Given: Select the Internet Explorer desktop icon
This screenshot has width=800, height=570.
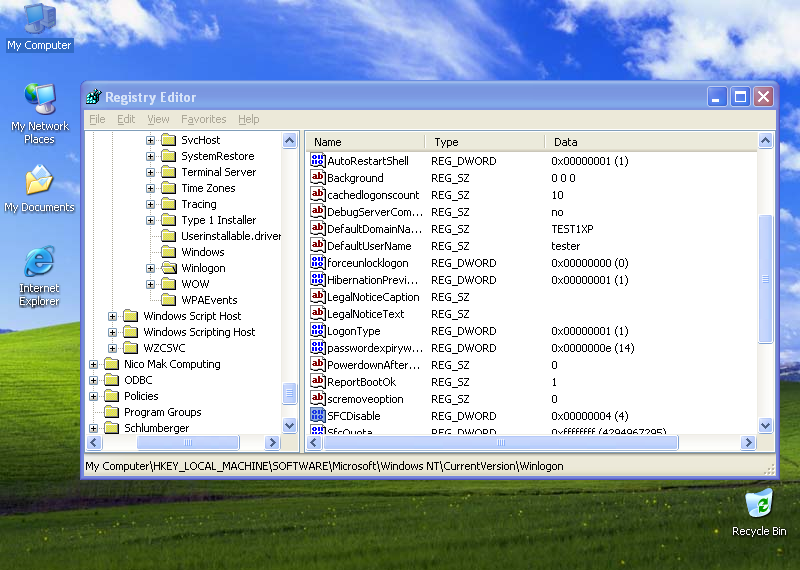Looking at the screenshot, I should click(x=40, y=262).
